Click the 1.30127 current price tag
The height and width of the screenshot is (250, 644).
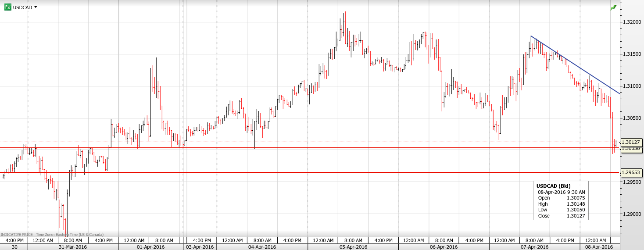click(x=632, y=142)
